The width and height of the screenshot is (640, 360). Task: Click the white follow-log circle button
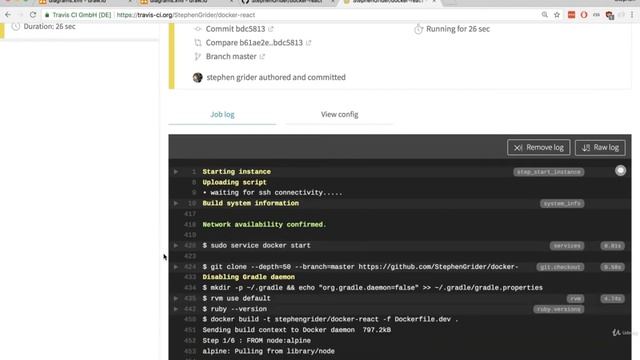(620, 171)
